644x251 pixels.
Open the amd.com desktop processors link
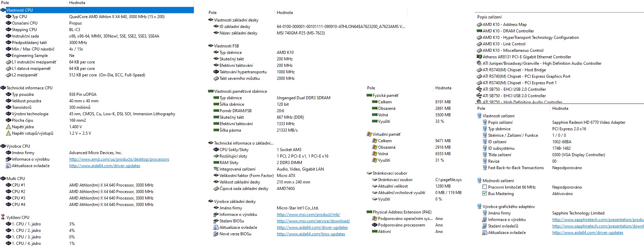coord(119,159)
